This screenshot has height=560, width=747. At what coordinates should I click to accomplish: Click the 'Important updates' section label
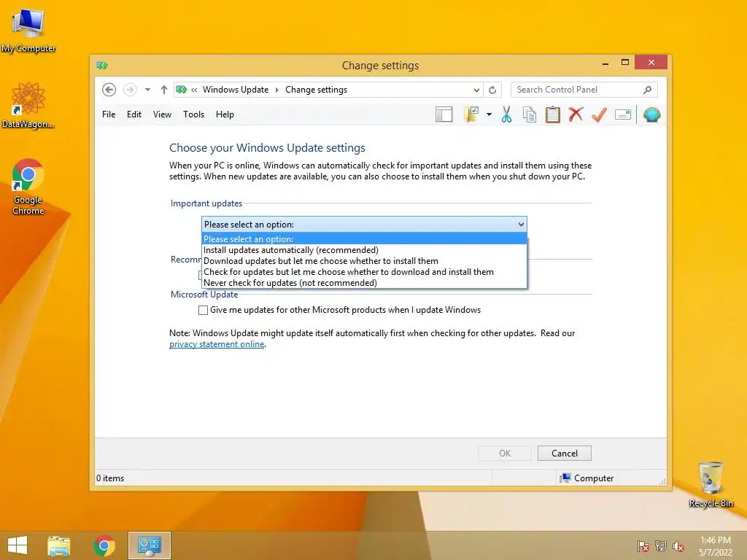[206, 203]
